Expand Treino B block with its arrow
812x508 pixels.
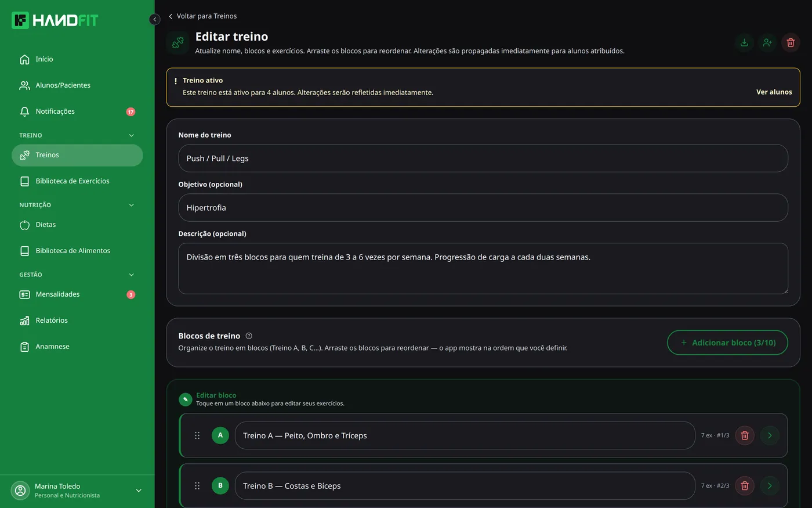click(770, 486)
